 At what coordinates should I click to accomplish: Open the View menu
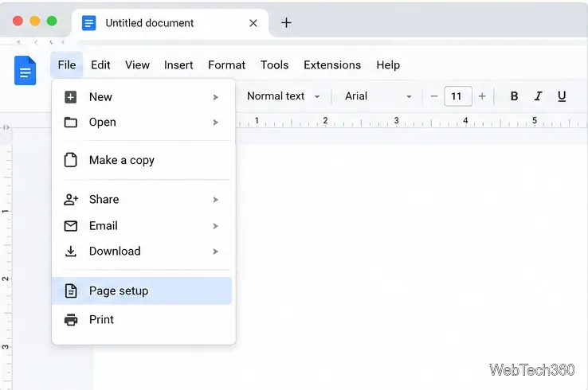click(137, 64)
